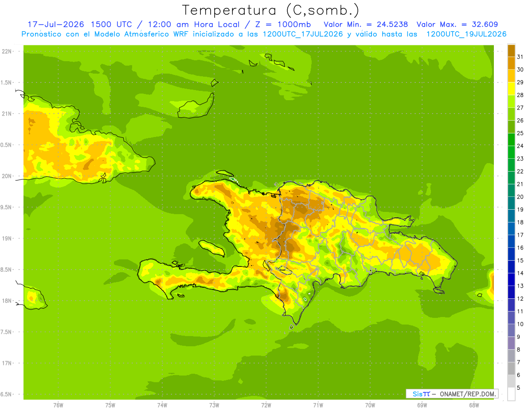532x411 pixels.
Task: Pick the yellow legend swatch between 28 and 29
Action: pyautogui.click(x=511, y=89)
